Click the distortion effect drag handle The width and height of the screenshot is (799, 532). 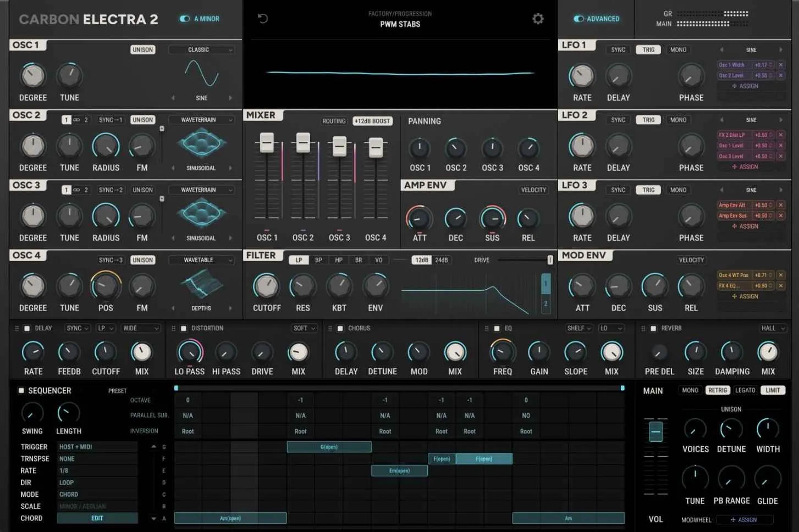click(x=173, y=328)
